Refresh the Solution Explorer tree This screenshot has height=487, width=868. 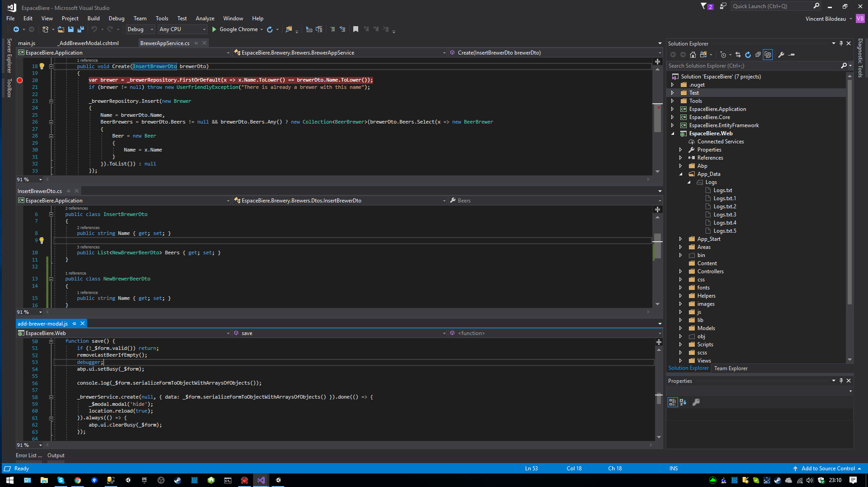tap(748, 55)
